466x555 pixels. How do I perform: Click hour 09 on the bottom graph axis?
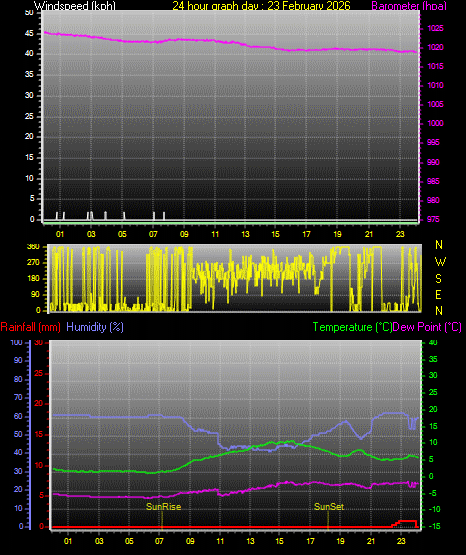click(x=190, y=541)
